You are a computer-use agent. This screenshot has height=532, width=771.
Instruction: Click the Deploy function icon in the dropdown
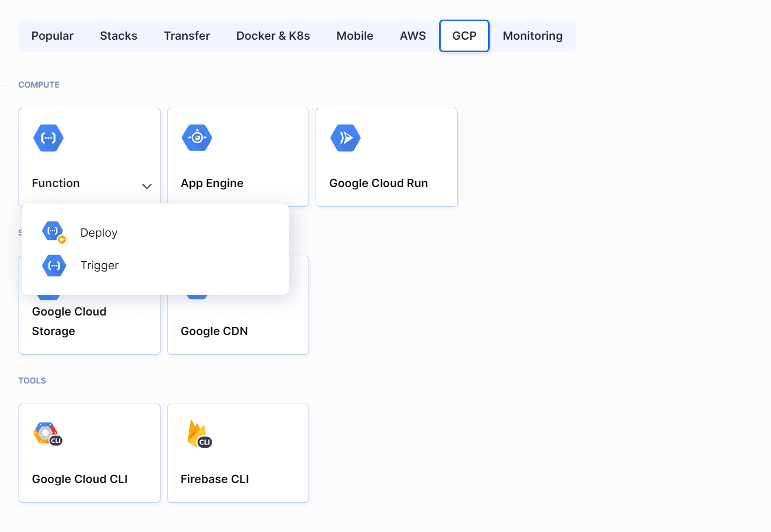pos(53,232)
